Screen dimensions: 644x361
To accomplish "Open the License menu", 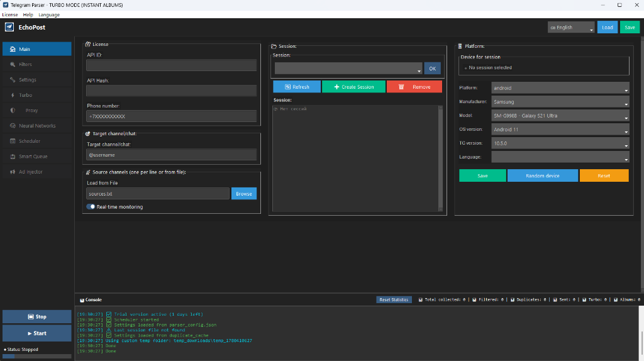I will click(x=10, y=14).
